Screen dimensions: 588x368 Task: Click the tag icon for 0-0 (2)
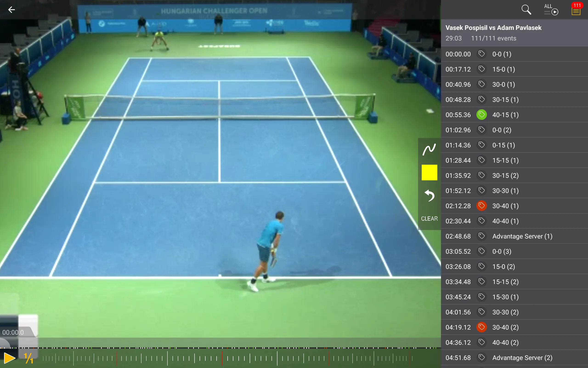coord(481,130)
